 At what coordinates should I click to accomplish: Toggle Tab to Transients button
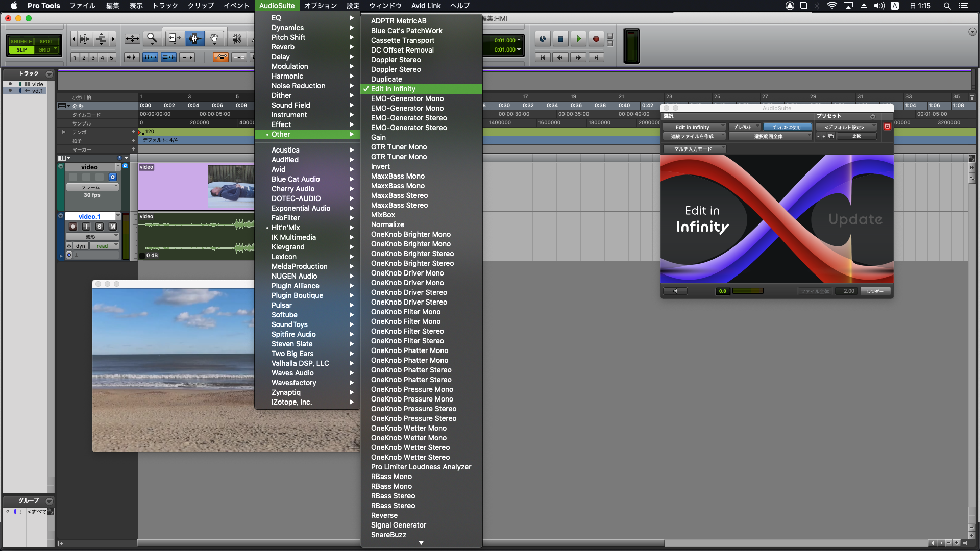(132, 57)
